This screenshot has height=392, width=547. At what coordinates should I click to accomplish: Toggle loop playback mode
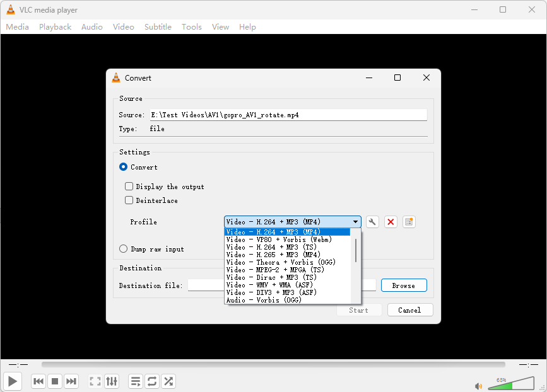click(x=152, y=381)
